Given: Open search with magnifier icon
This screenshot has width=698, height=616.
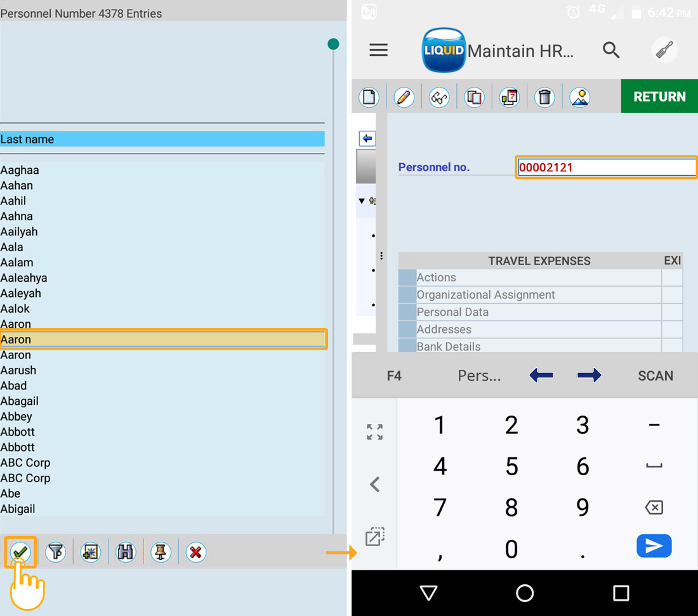Looking at the screenshot, I should tap(611, 50).
